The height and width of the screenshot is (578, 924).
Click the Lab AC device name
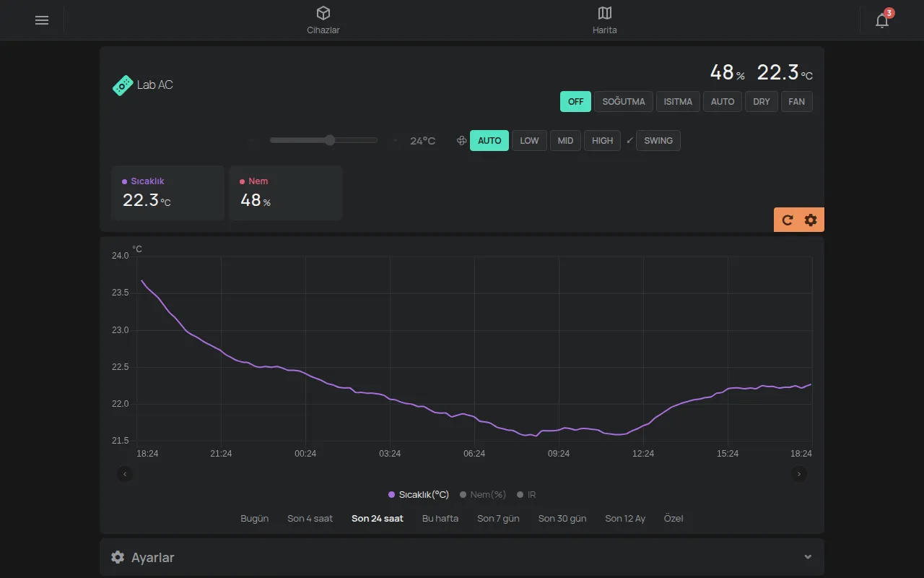[x=155, y=85]
